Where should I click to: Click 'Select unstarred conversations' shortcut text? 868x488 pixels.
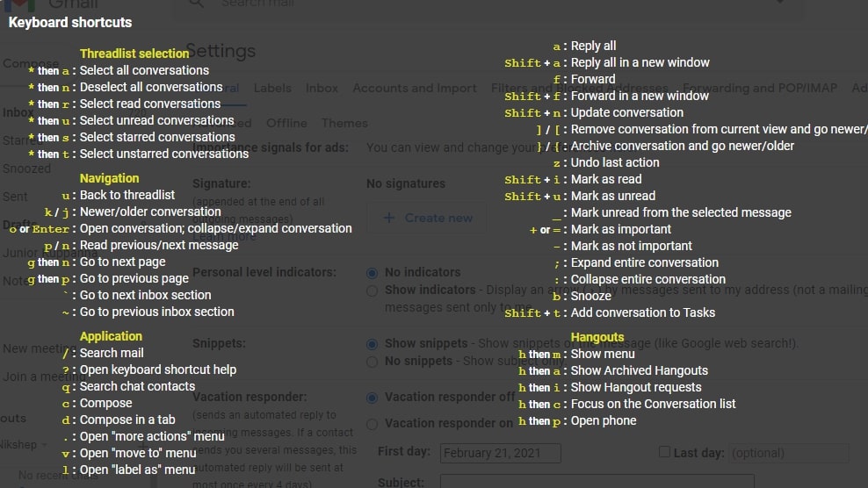coord(164,154)
